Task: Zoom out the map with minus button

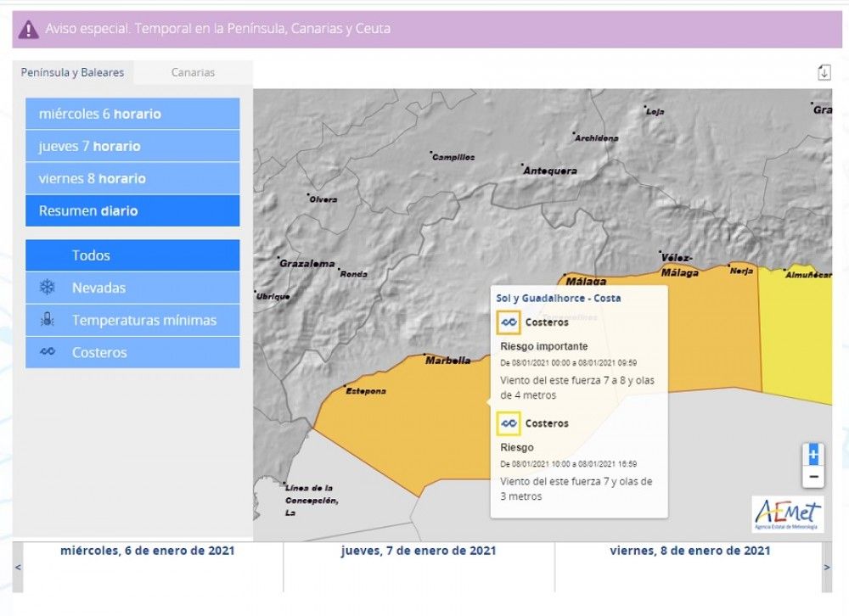Action: (812, 477)
